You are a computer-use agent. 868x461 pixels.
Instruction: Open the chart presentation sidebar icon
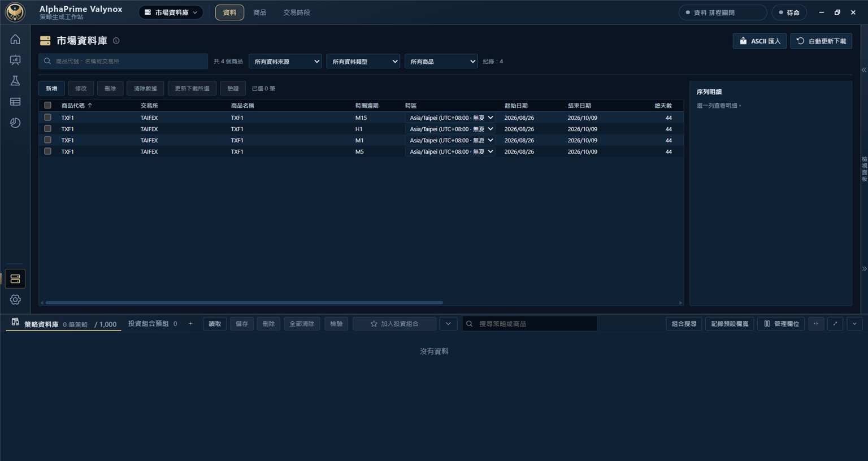pos(15,60)
